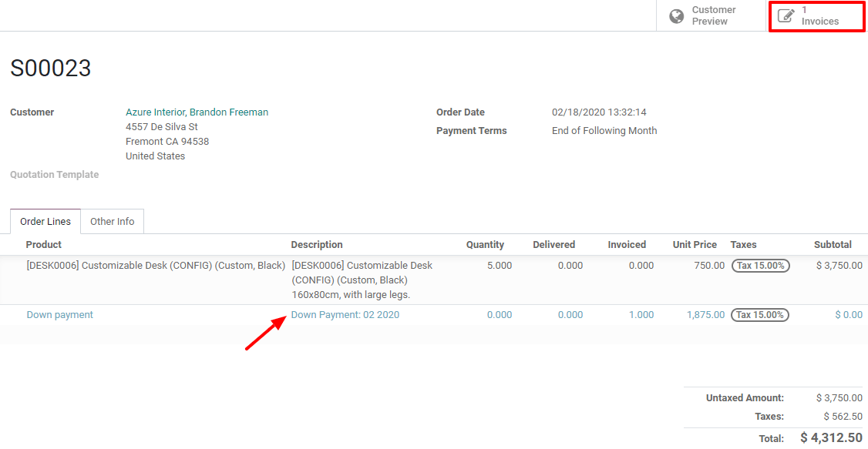The width and height of the screenshot is (868, 449).
Task: Click the pencil icon on the Invoices button
Action: (x=786, y=15)
